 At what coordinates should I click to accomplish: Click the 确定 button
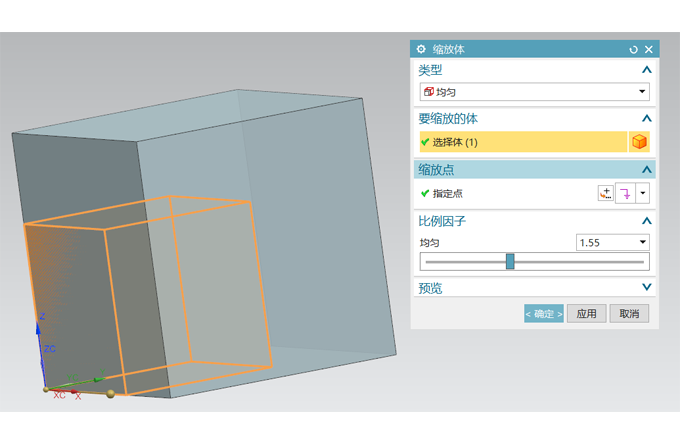544,314
